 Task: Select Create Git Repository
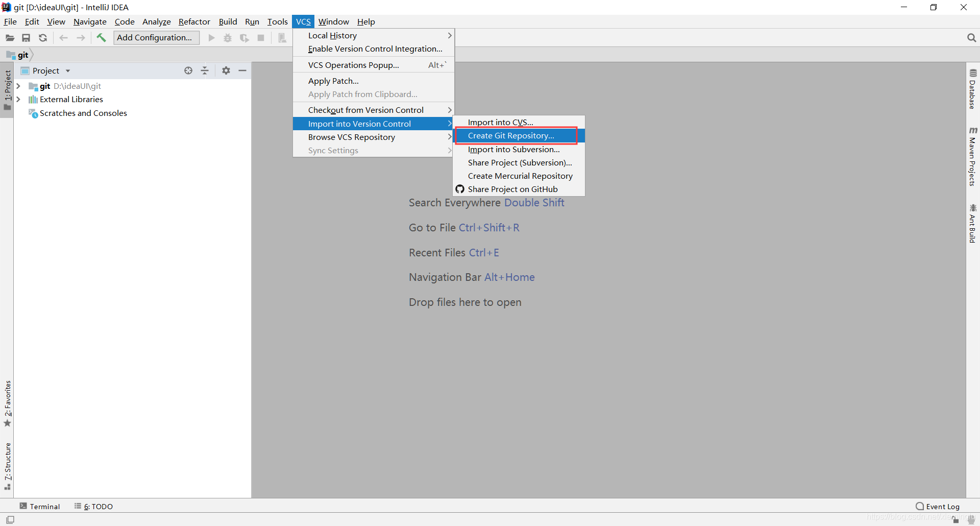(x=519, y=135)
